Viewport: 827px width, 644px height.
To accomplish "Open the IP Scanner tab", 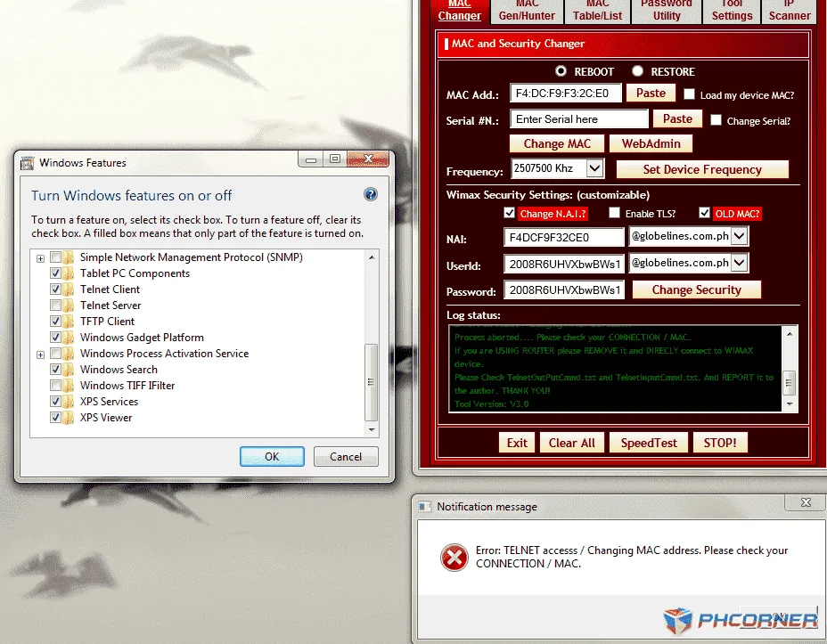I will (x=789, y=11).
